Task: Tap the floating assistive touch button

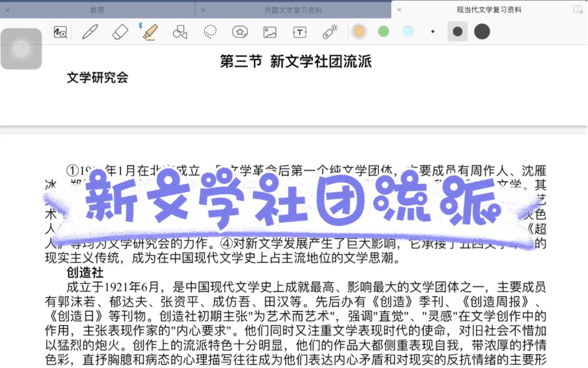Action: [x=21, y=49]
